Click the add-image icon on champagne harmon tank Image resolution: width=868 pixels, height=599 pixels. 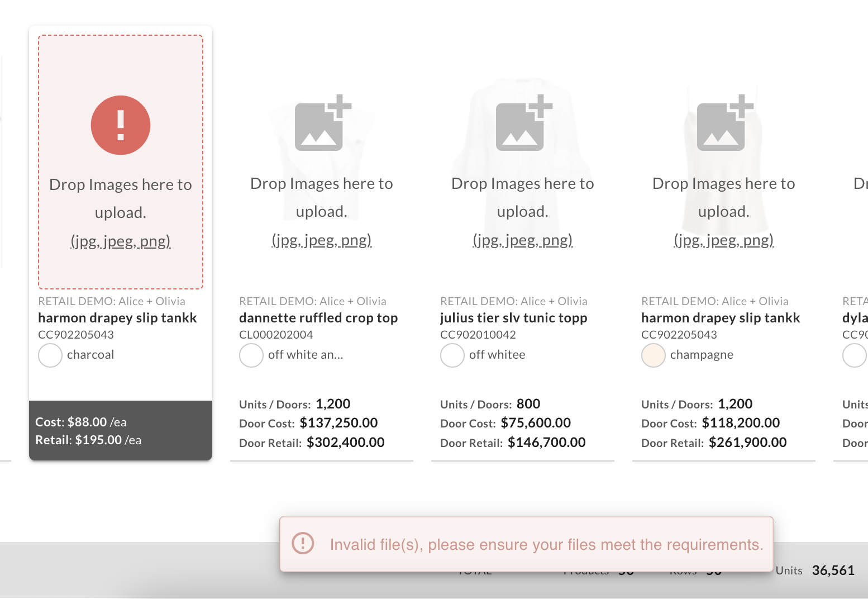[725, 123]
